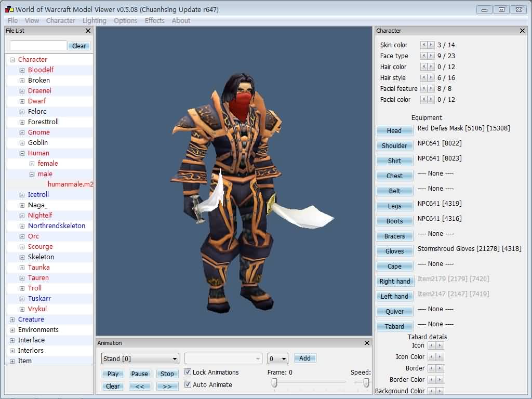Open the 0 loop count dropdown
The image size is (532, 399).
[x=277, y=358]
